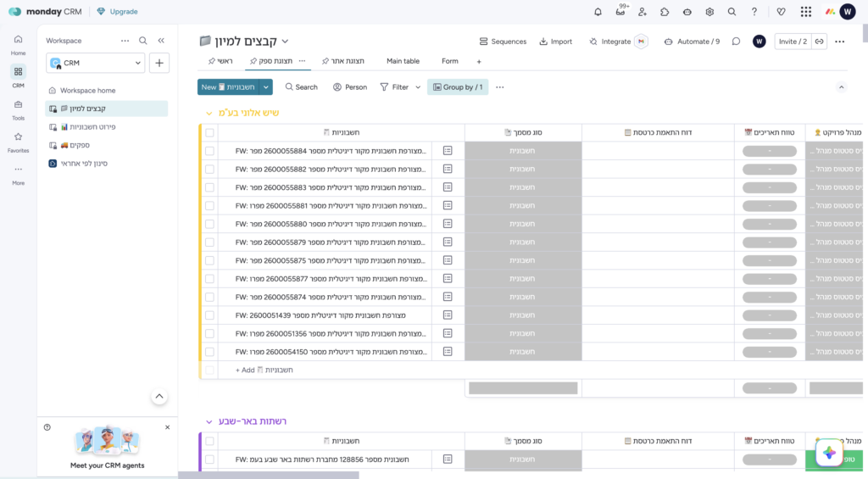
Task: Open more toolbar options beside Group by
Action: coord(500,87)
